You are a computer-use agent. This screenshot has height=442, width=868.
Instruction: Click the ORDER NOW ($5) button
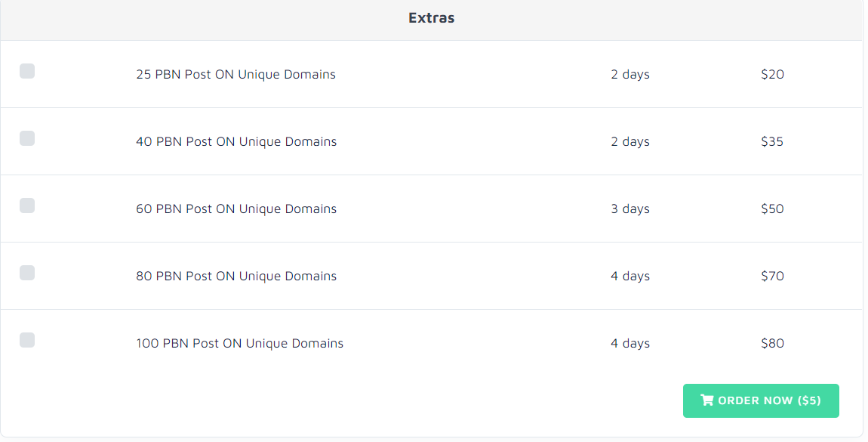point(761,400)
